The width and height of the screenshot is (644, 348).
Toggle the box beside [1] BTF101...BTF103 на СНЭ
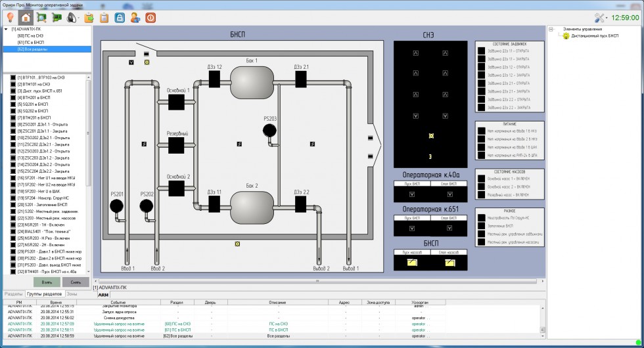point(12,77)
